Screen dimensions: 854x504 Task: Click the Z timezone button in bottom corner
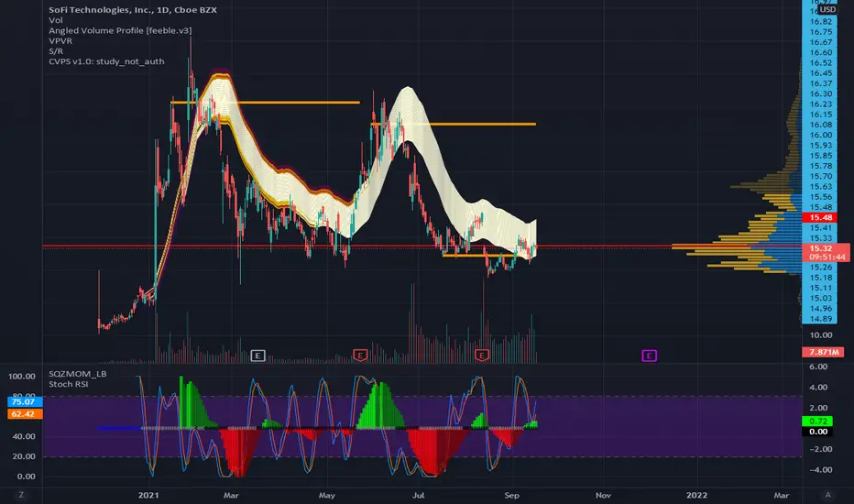(21, 495)
